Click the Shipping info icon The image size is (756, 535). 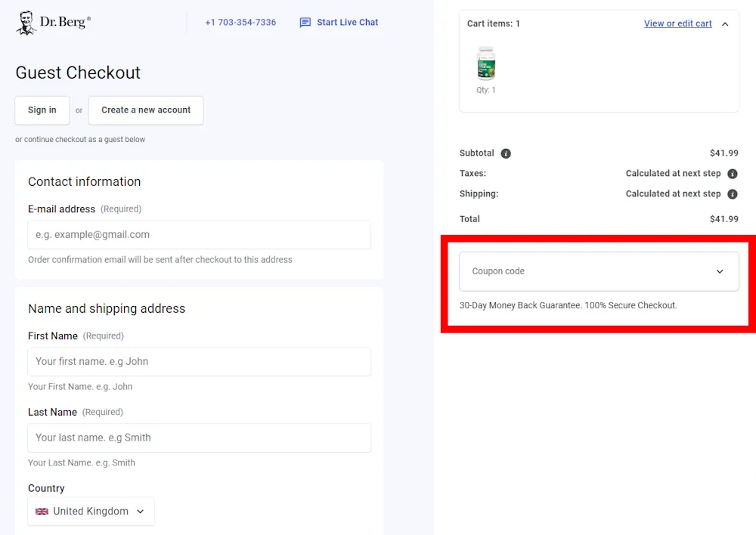[733, 193]
